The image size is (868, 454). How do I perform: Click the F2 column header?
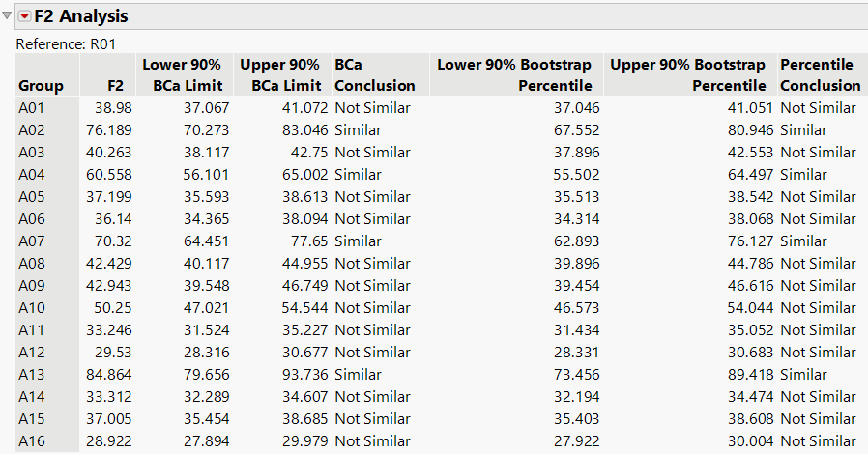[x=120, y=85]
